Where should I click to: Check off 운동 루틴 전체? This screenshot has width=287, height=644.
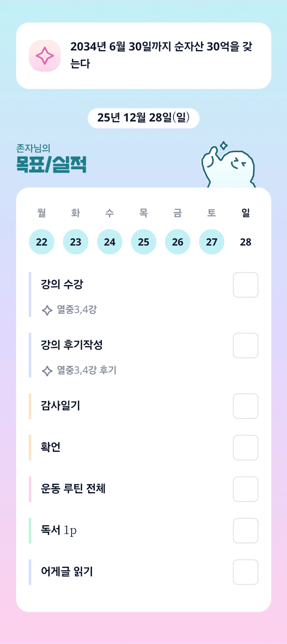[x=245, y=489]
